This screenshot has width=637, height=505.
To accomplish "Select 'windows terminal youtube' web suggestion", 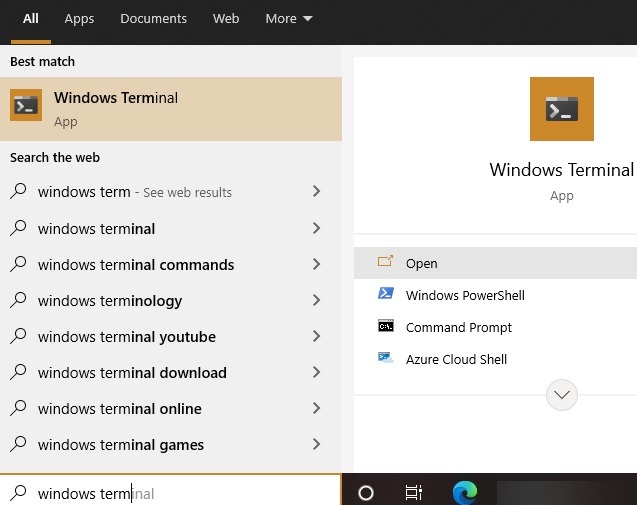I will [171, 336].
